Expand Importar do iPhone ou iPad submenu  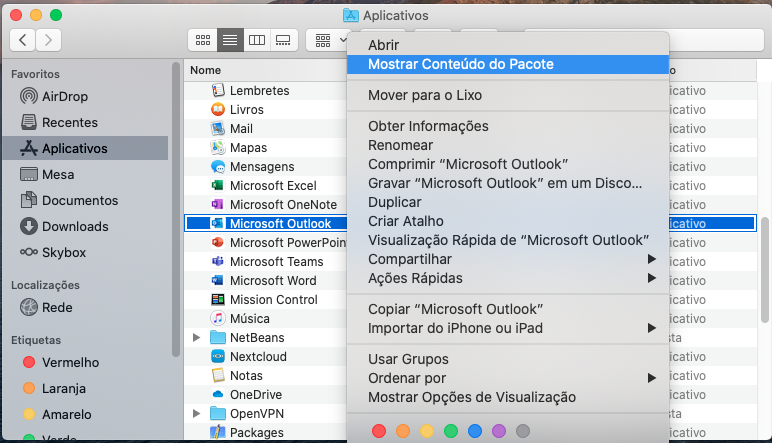point(508,328)
